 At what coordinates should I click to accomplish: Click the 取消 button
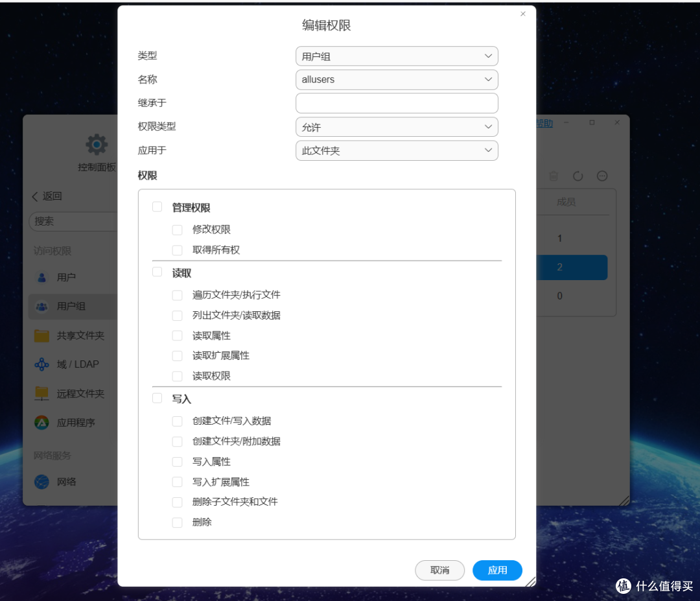[x=439, y=570]
